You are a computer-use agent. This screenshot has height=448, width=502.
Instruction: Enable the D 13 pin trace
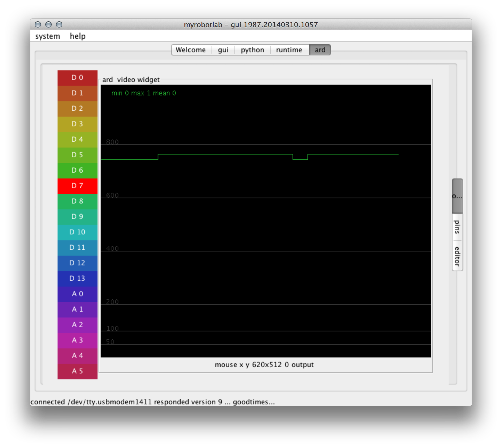77,279
